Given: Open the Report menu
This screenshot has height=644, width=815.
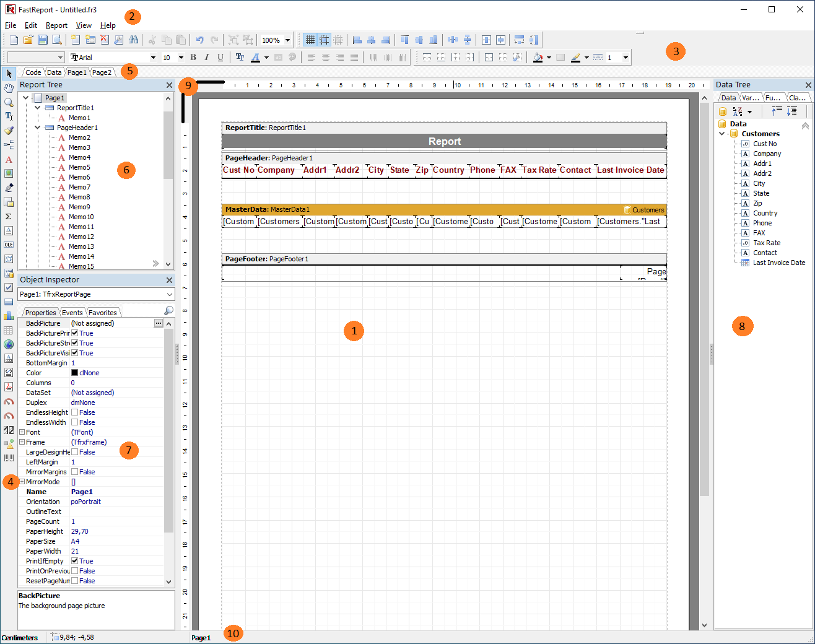Looking at the screenshot, I should pos(56,25).
